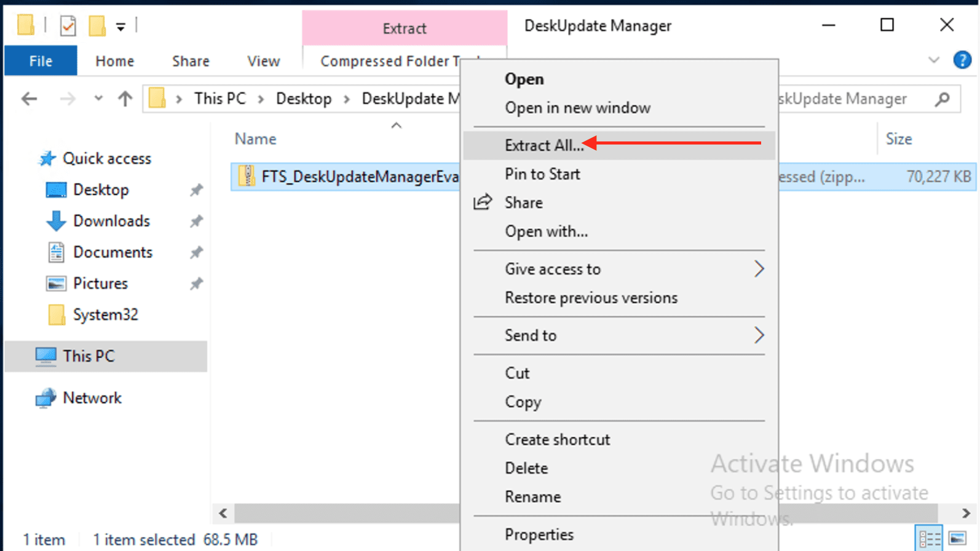Viewport: 980px width, 551px height.
Task: Open Downloads in Quick access
Action: pos(111,221)
